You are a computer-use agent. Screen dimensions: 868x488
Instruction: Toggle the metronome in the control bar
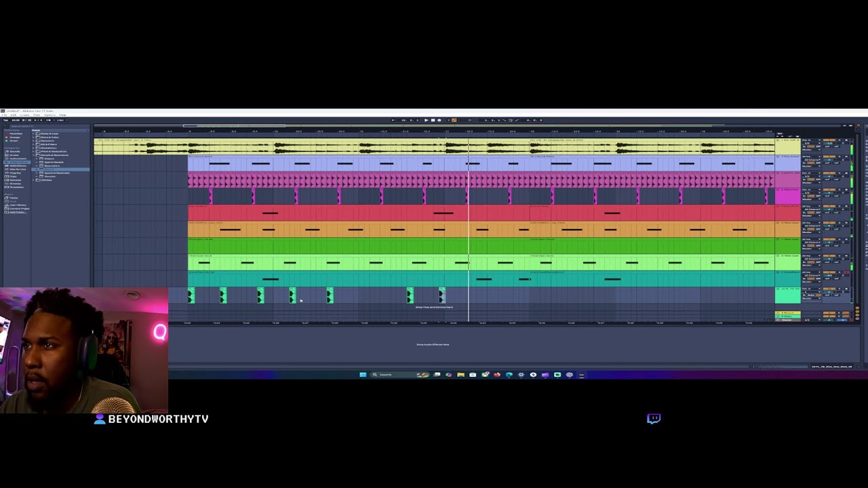click(x=48, y=120)
